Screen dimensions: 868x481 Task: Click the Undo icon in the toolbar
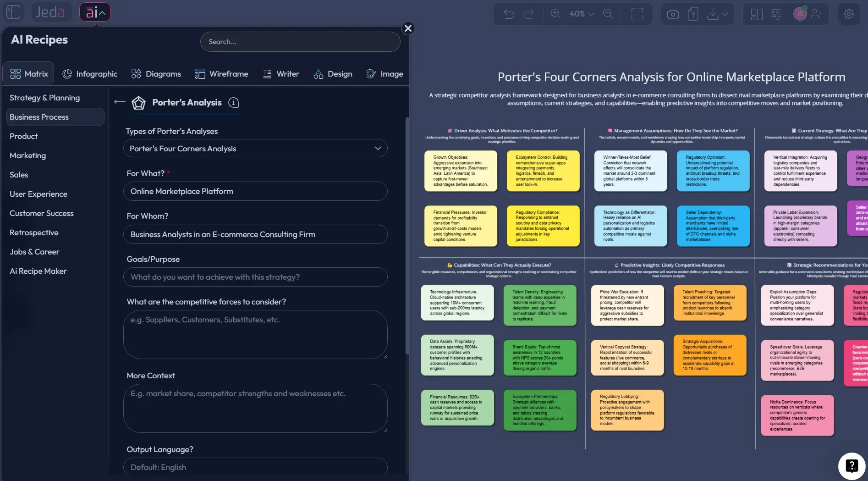(509, 14)
